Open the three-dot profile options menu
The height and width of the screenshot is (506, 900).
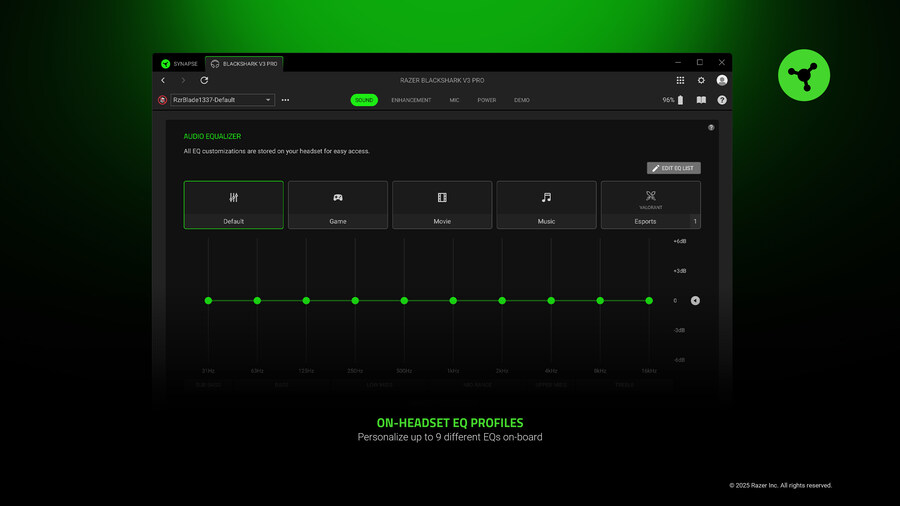click(285, 100)
